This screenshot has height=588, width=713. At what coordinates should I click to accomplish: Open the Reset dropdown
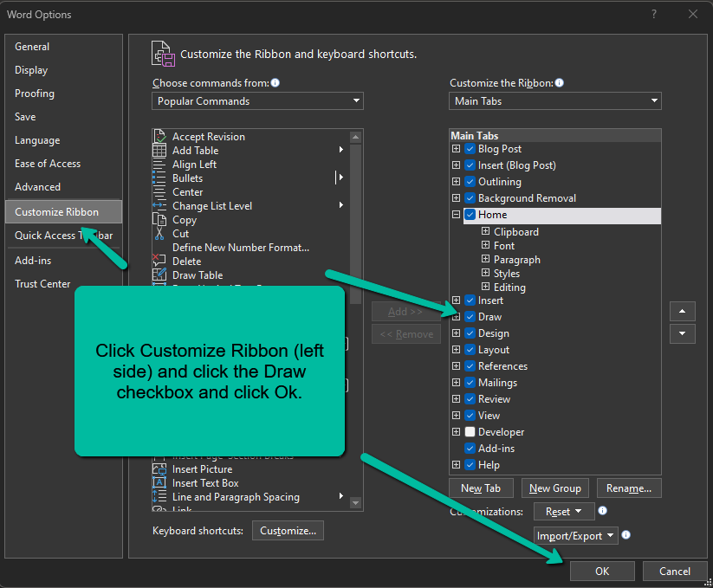(564, 511)
